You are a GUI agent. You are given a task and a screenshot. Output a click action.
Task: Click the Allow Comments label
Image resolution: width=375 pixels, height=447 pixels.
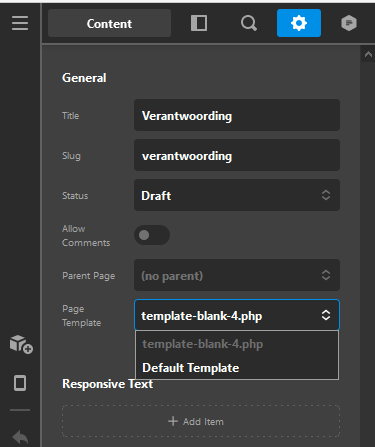[86, 236]
